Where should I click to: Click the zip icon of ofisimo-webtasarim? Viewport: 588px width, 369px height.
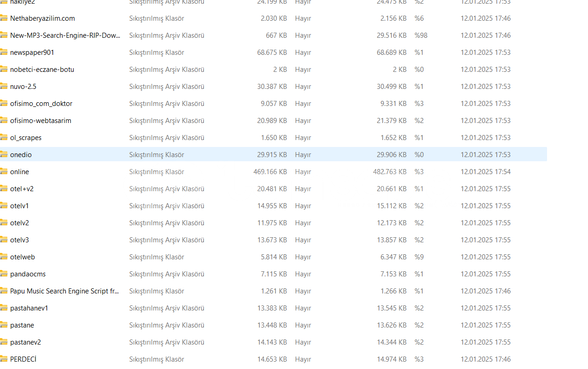(x=4, y=121)
